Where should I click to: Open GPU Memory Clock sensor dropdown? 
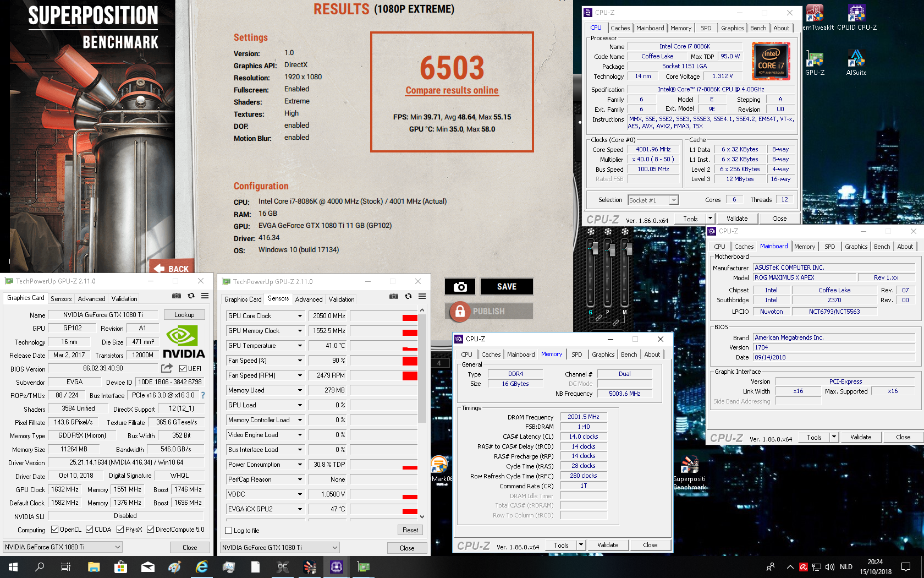point(300,331)
